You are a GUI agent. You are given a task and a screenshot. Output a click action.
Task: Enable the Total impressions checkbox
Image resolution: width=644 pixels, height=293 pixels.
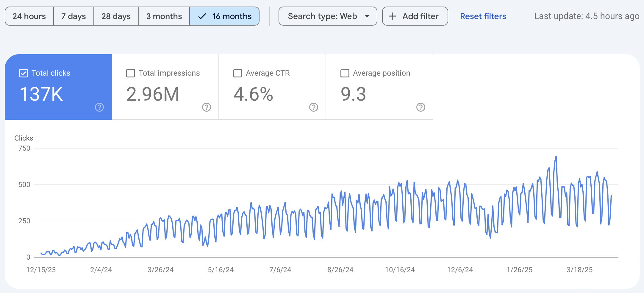pyautogui.click(x=131, y=73)
